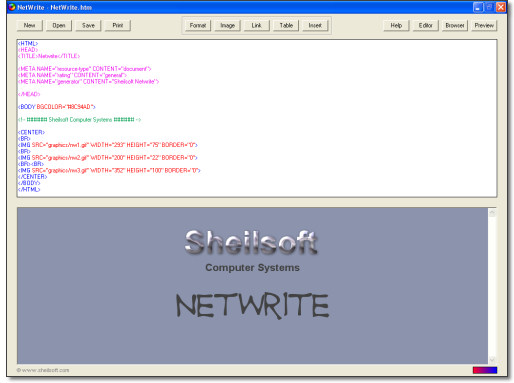Click the www.sheilsoft.com copyright text
514x383 pixels.
(x=43, y=370)
